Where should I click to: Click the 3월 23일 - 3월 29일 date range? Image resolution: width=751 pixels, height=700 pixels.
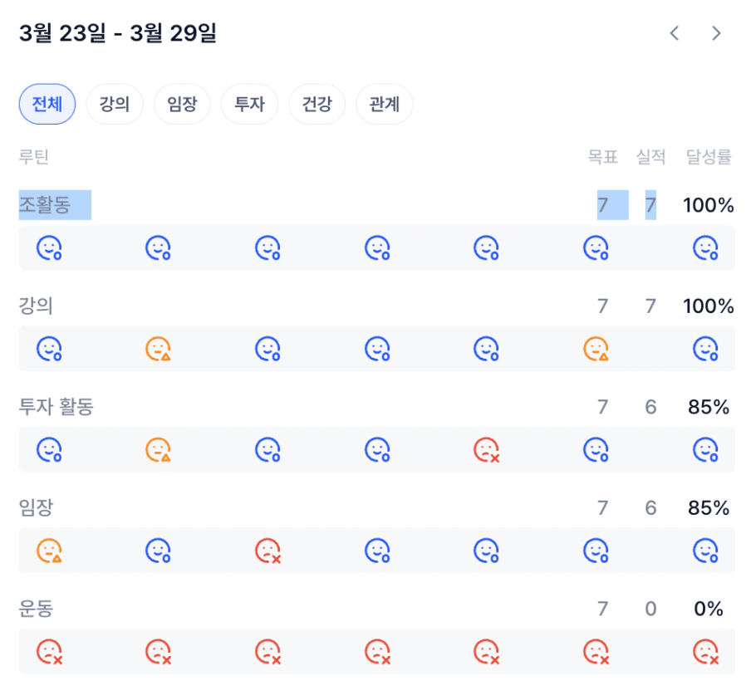pos(118,34)
